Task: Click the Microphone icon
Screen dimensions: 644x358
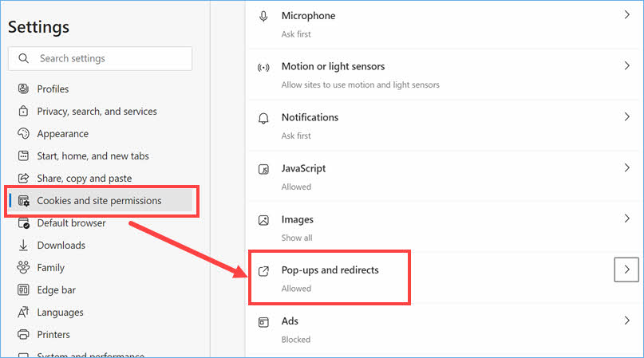Action: pyautogui.click(x=263, y=17)
